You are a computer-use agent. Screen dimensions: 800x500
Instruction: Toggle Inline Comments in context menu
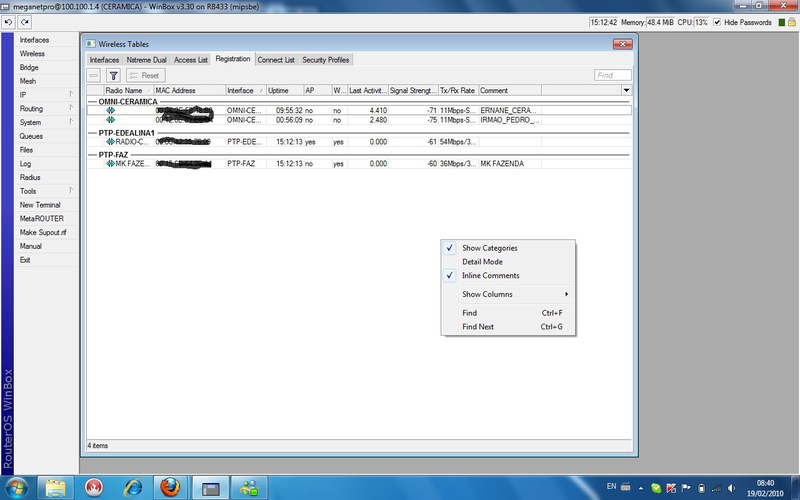508,276
